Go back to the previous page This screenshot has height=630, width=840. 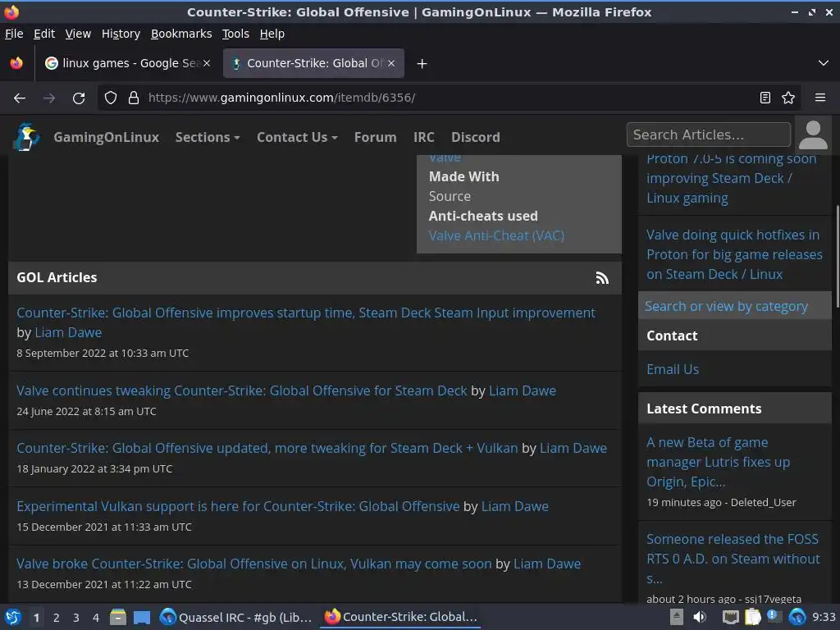point(20,98)
